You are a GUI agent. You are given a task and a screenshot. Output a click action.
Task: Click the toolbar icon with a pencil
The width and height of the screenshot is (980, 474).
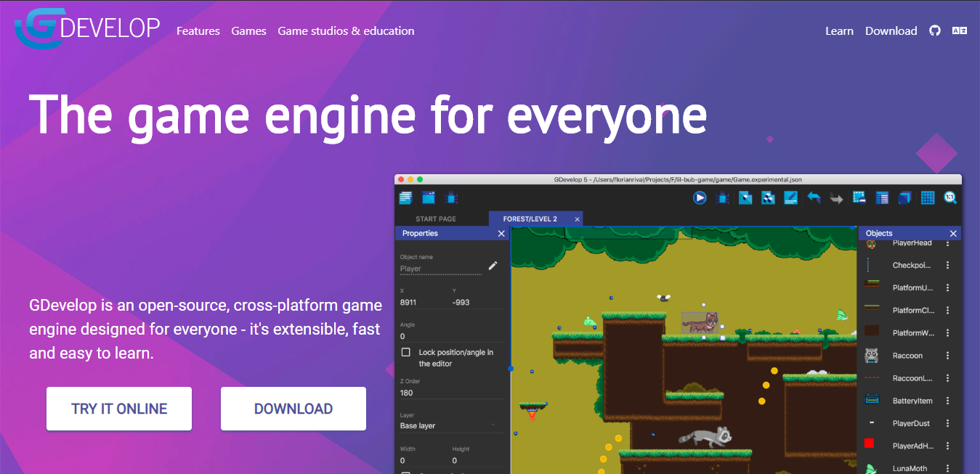tap(791, 197)
